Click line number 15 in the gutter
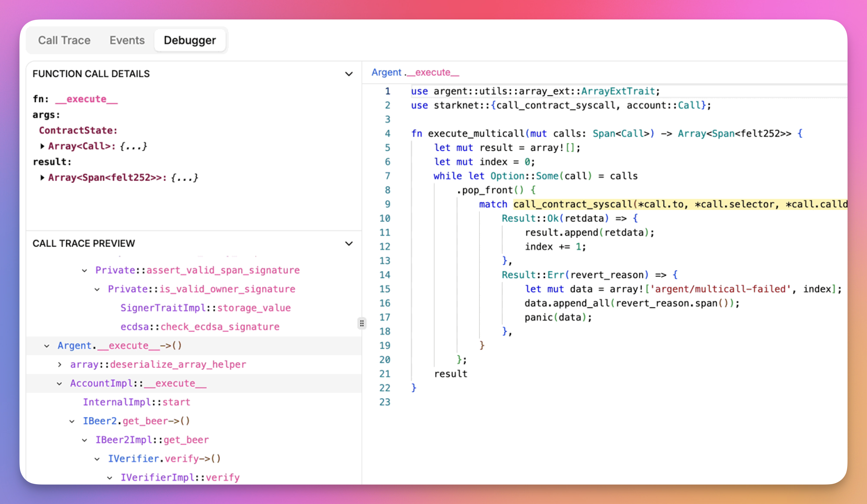The width and height of the screenshot is (867, 504). click(385, 289)
